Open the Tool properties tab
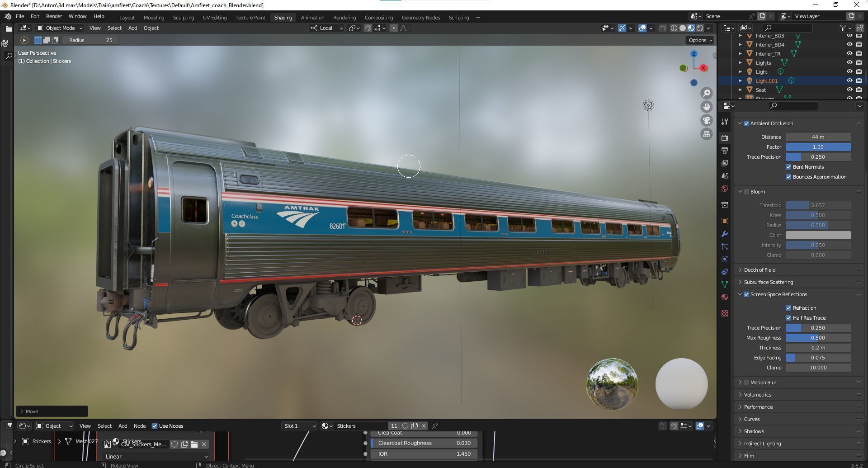Viewport: 868px width, 468px height. (725, 122)
